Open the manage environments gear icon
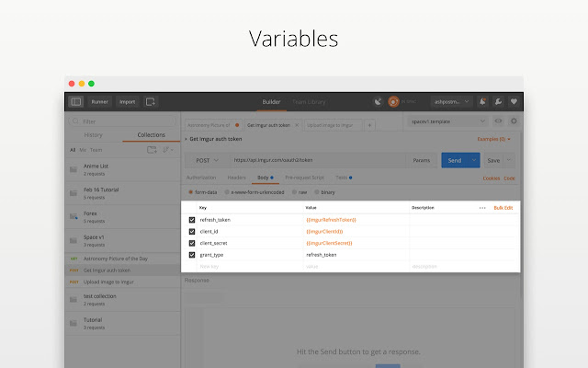 click(514, 121)
